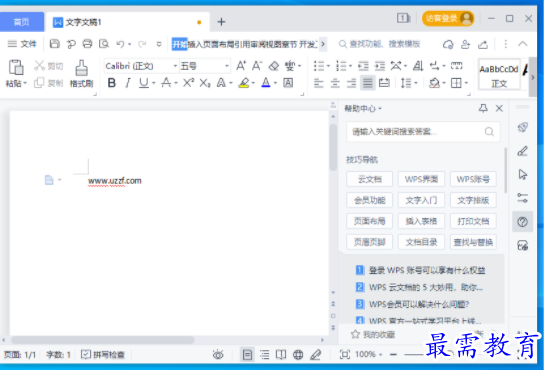The width and height of the screenshot is (547, 377).
Task: Expand Help Center title dropdown
Action: pyautogui.click(x=380, y=109)
